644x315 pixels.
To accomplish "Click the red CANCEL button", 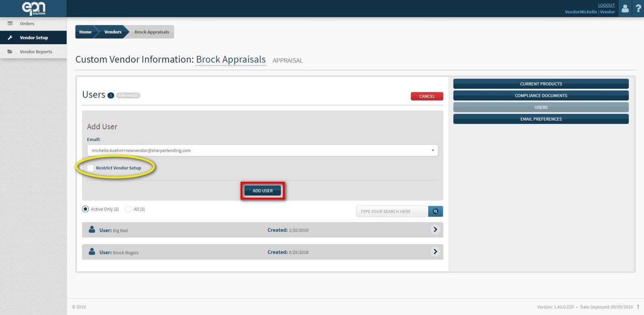I will click(x=427, y=96).
